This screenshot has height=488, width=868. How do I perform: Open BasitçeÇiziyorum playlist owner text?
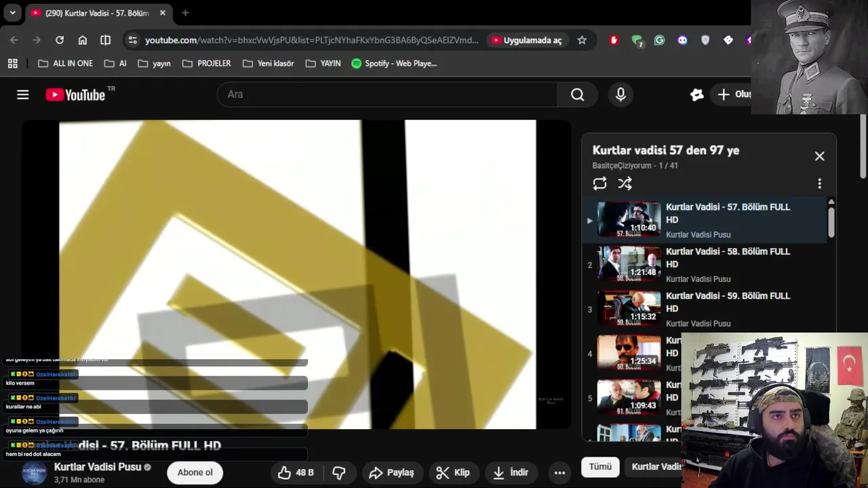[622, 165]
